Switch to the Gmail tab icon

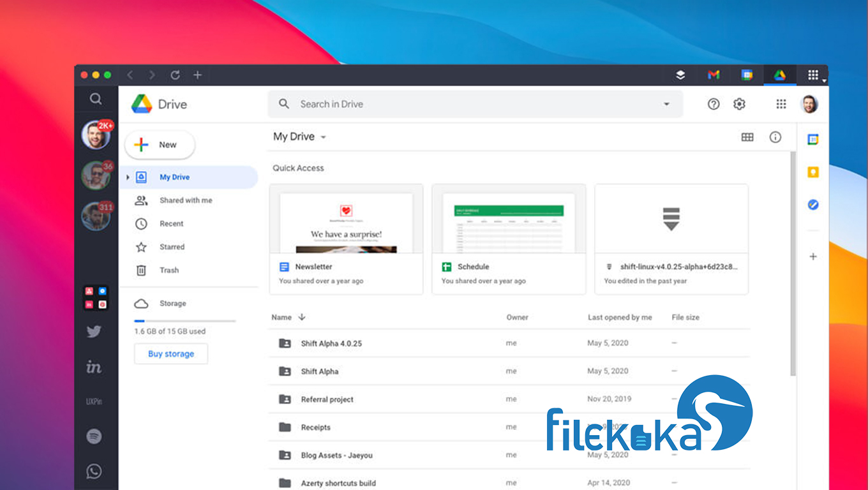click(x=714, y=75)
